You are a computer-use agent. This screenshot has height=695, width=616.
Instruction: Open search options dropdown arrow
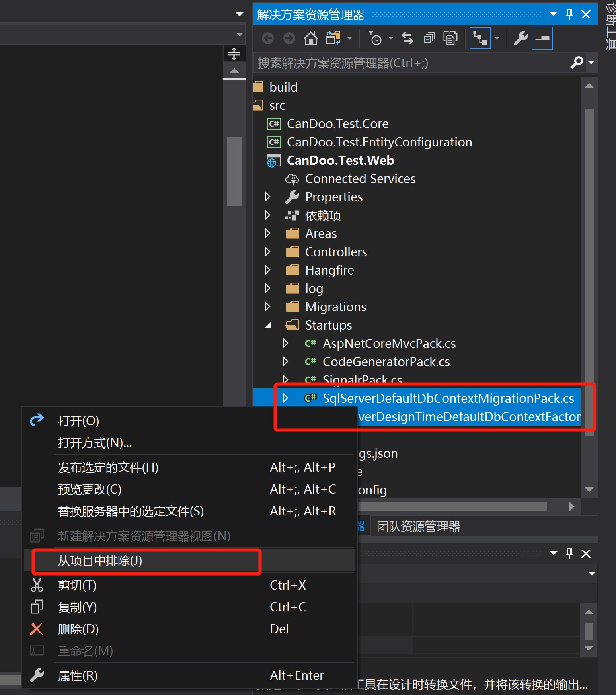point(591,63)
